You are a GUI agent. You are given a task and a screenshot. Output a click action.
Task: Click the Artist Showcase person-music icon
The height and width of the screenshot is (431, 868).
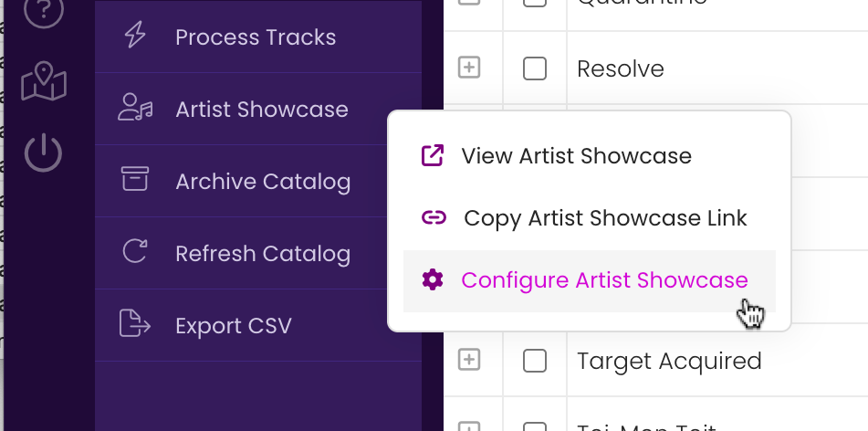pos(135,108)
